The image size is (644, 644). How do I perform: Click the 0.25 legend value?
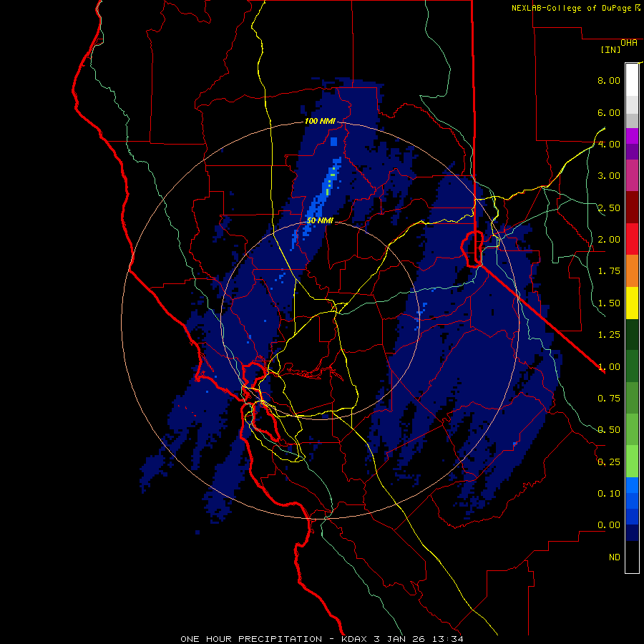coord(609,462)
